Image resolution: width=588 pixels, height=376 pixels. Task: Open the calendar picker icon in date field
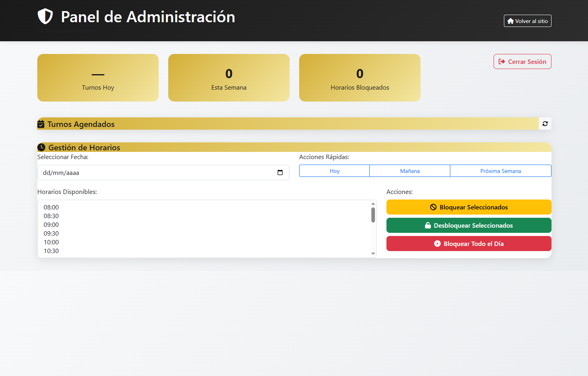[x=280, y=173]
